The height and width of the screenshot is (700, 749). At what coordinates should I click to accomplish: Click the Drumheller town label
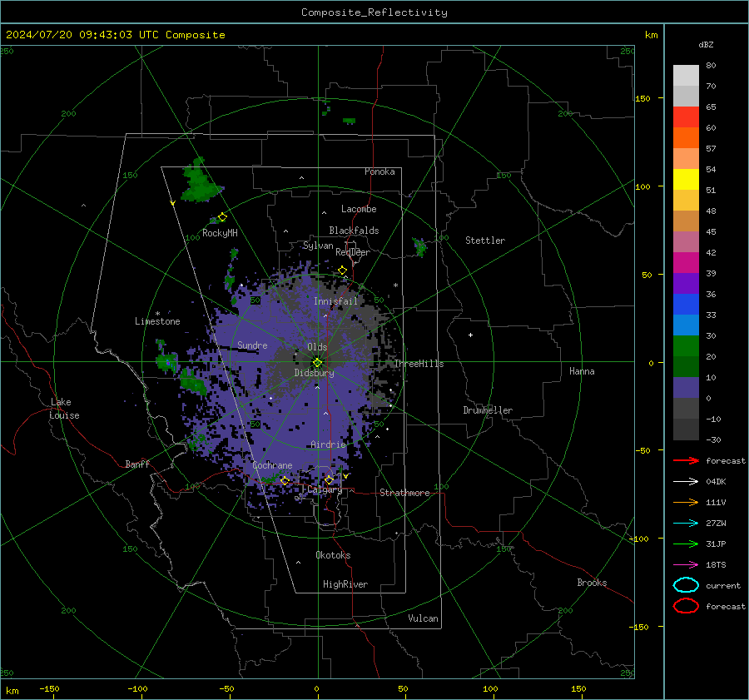[488, 410]
